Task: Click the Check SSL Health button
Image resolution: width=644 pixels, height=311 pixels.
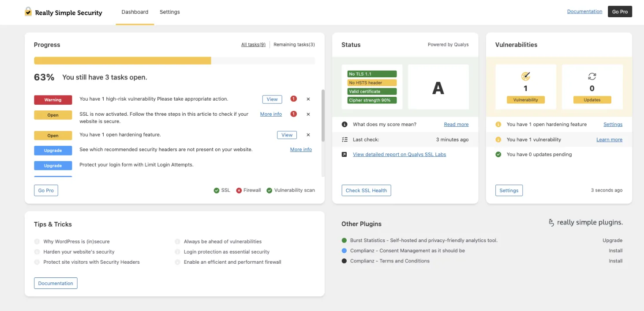Action: [366, 190]
